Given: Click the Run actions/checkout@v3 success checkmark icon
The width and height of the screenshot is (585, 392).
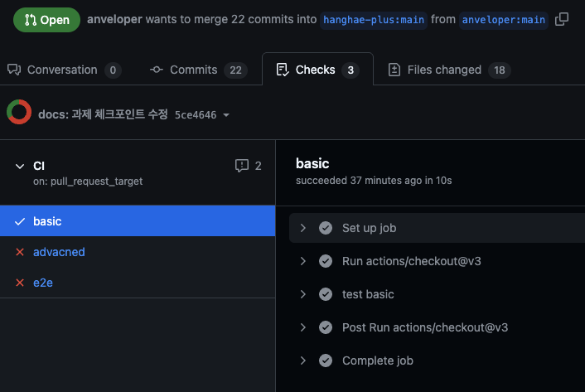Looking at the screenshot, I should tap(326, 261).
